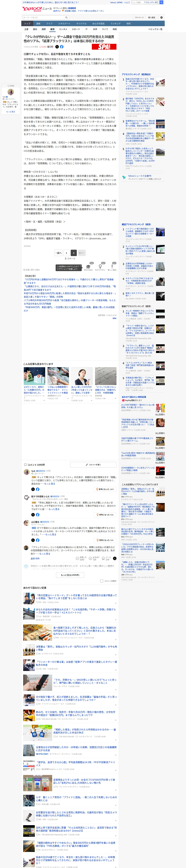This screenshot has height=868, width=186.
Task: Click 参考になった 1837 button
Action: [x=105, y=489]
